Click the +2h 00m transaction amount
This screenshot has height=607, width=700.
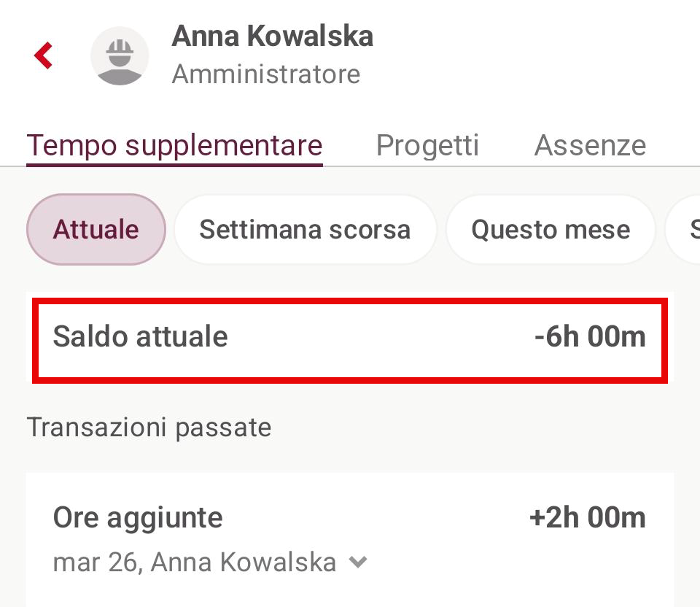pyautogui.click(x=587, y=518)
